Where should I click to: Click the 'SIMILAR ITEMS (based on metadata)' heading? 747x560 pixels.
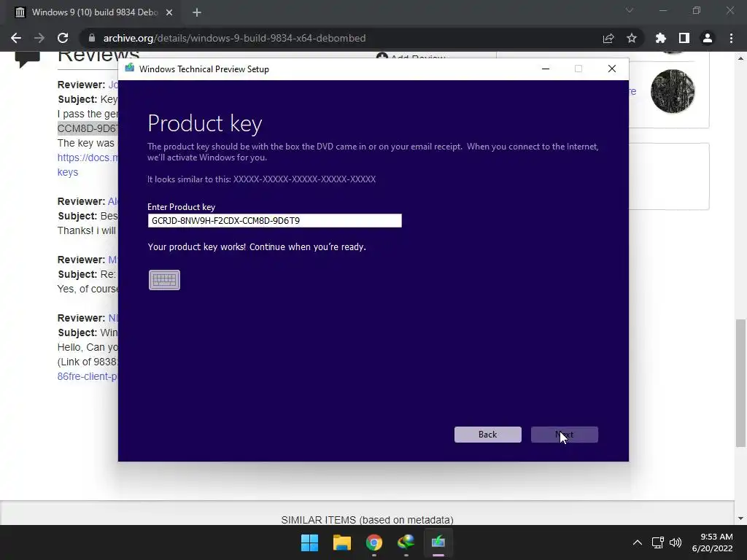[x=368, y=519]
